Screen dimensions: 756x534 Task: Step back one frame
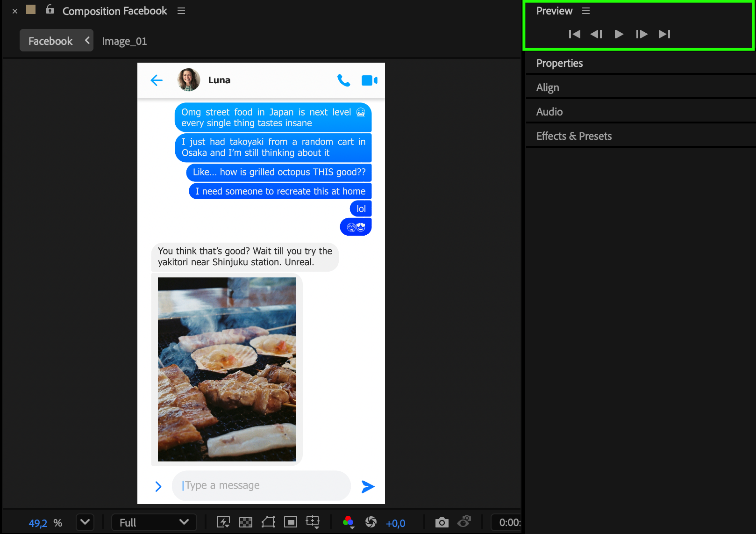tap(596, 34)
